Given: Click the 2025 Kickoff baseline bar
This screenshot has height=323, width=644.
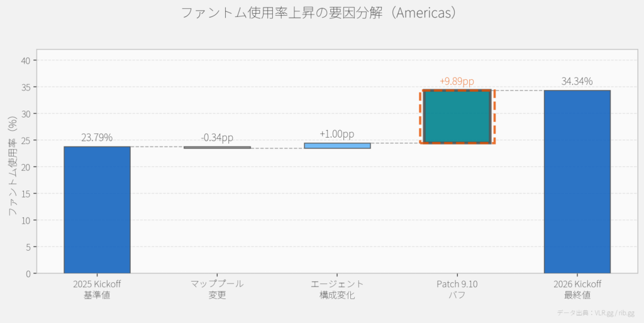Looking at the screenshot, I should (97, 210).
